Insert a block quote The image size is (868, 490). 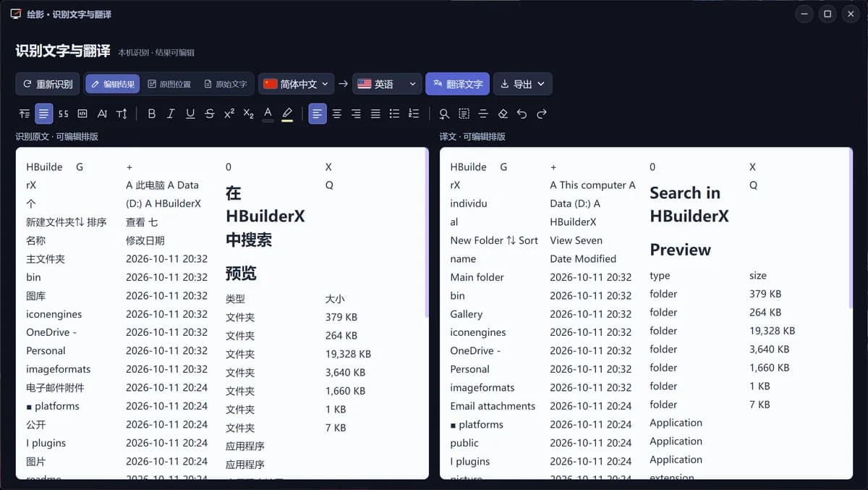(x=64, y=114)
